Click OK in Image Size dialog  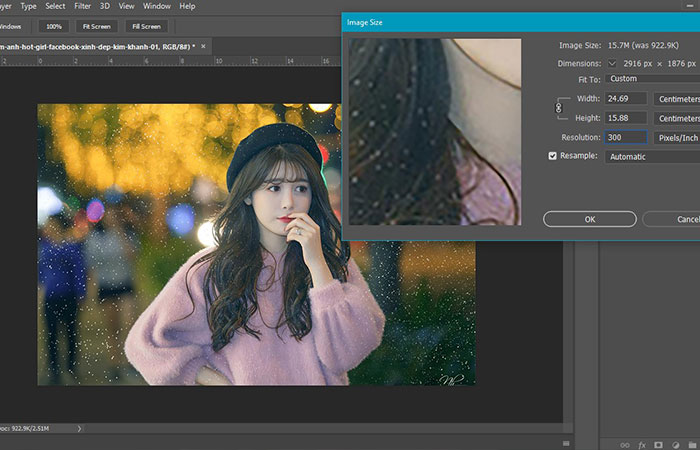coord(589,218)
